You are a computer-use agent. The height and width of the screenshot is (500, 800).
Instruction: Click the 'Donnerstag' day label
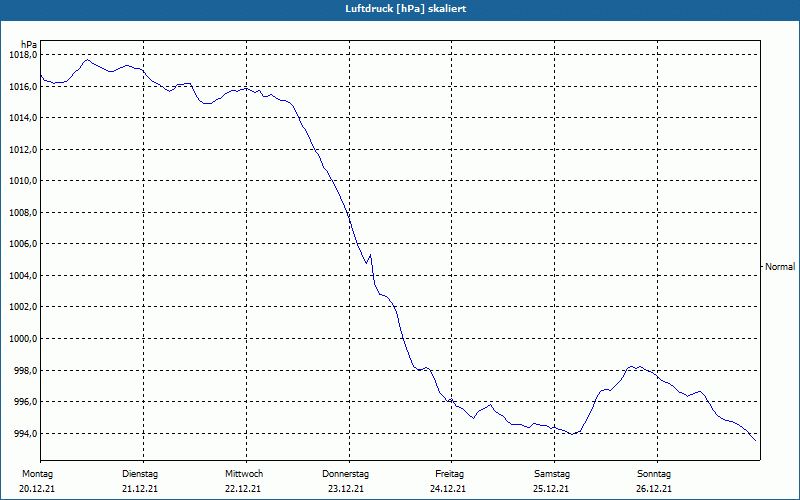[345, 474]
